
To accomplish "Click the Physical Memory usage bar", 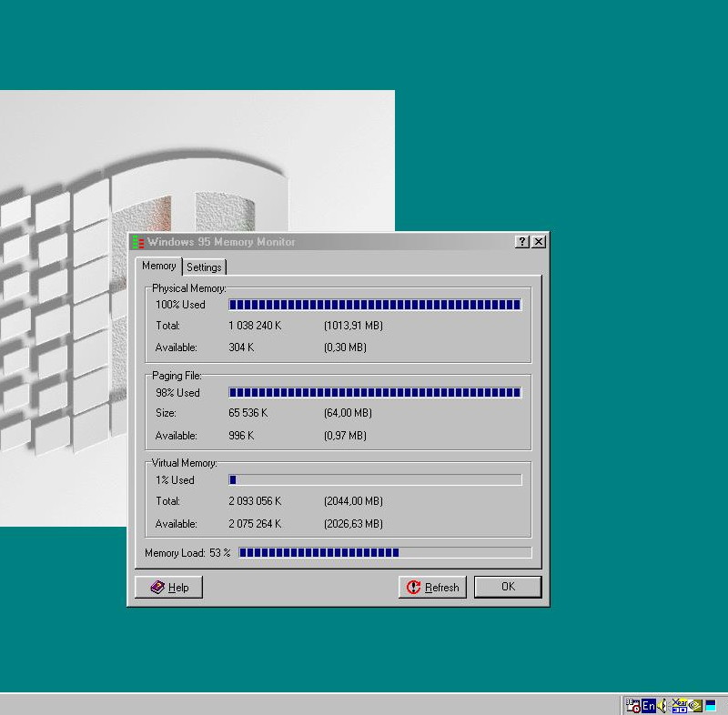I will point(374,305).
